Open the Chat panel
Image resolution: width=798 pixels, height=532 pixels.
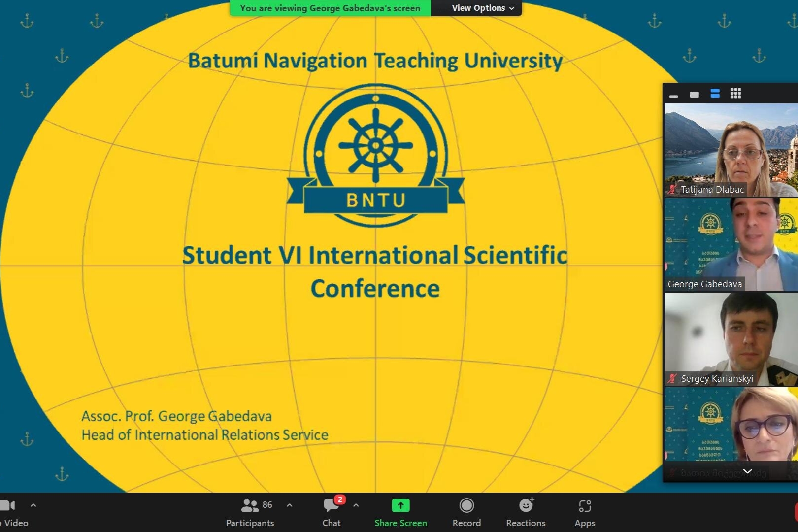coord(332,512)
